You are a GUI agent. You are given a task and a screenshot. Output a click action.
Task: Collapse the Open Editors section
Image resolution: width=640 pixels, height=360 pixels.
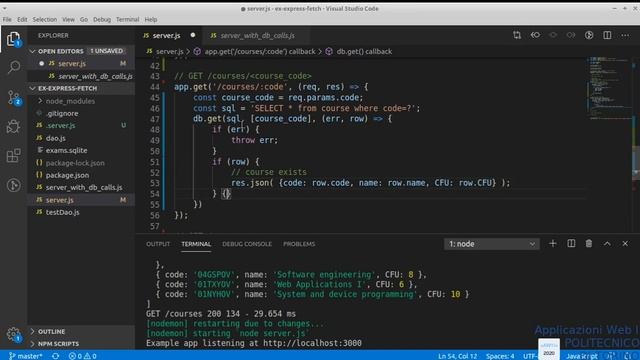[33, 51]
